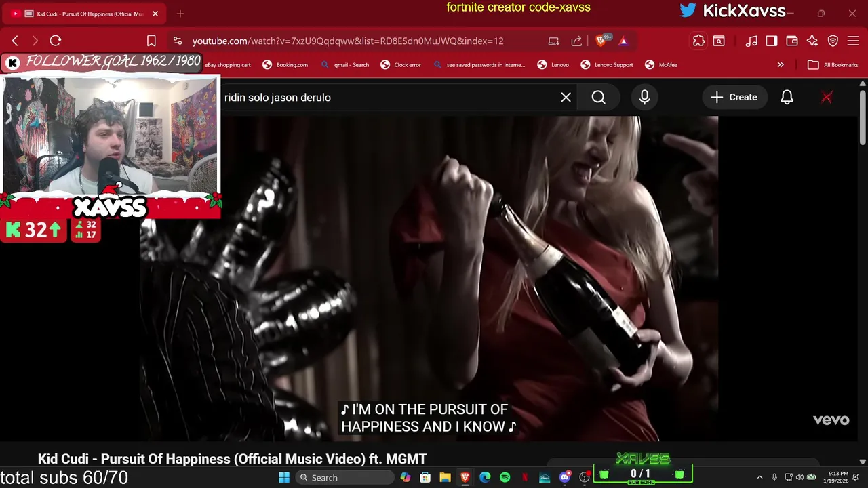Open volume control in system tray

(800, 478)
